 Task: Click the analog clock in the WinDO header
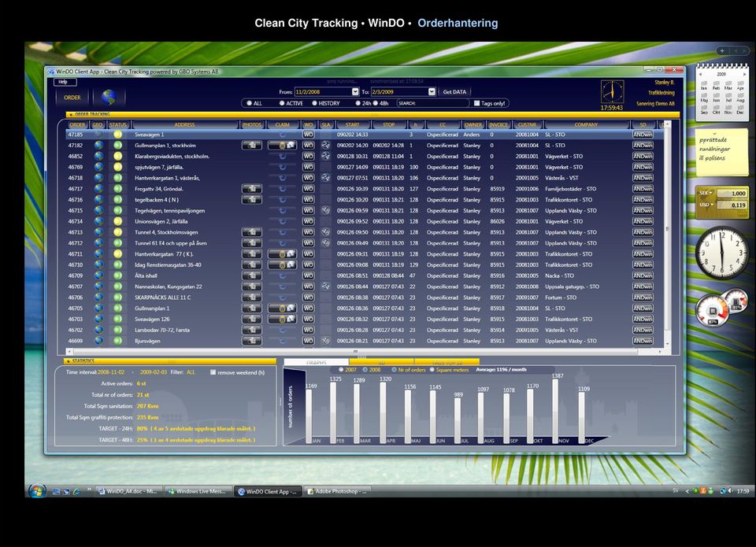click(613, 91)
